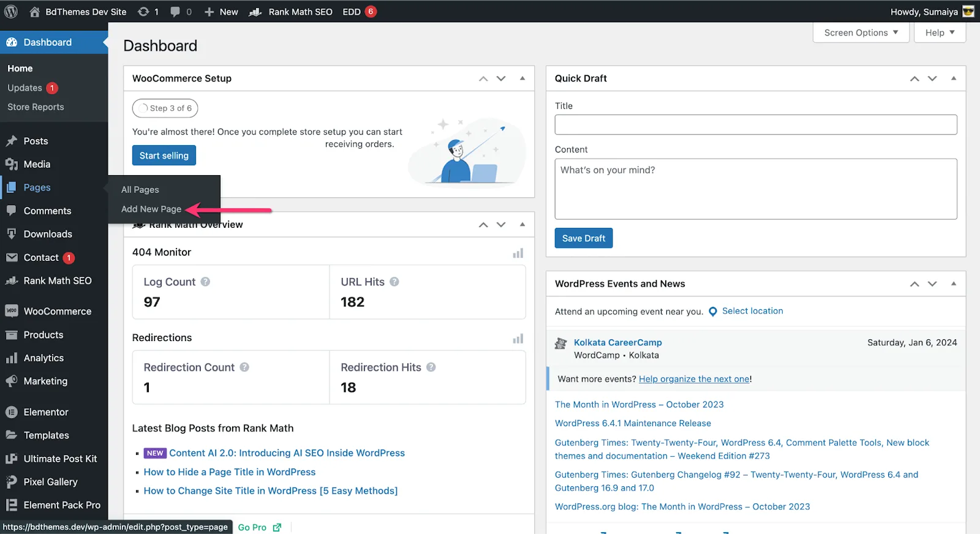Click the Kolkata CareerCamp WordCamp icon
Viewport: 980px width, 534px height.
560,344
